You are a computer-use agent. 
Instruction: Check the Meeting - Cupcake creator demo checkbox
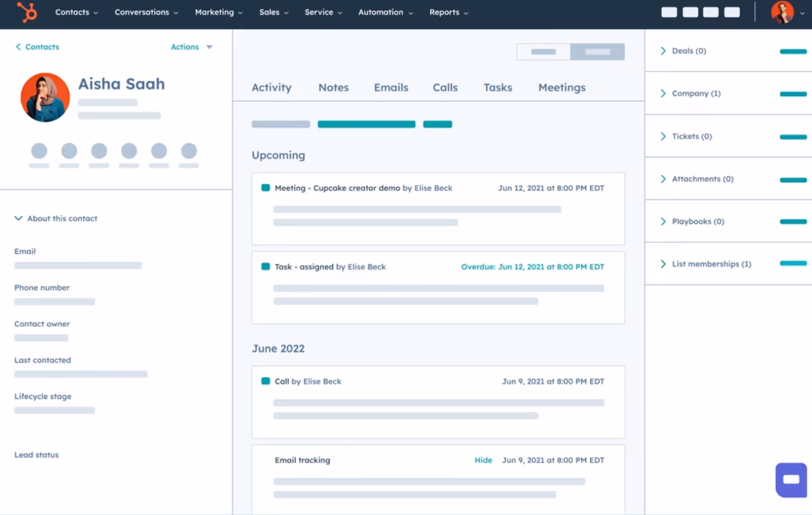[x=265, y=187]
